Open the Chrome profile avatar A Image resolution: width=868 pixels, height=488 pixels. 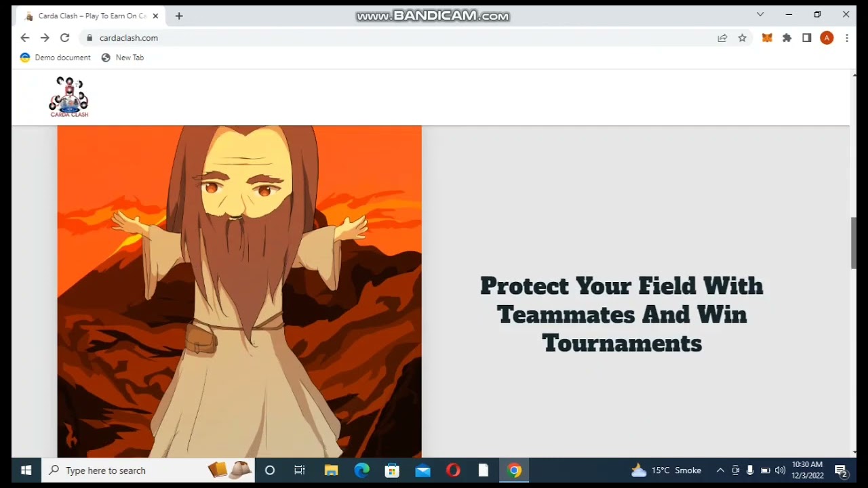coord(827,38)
